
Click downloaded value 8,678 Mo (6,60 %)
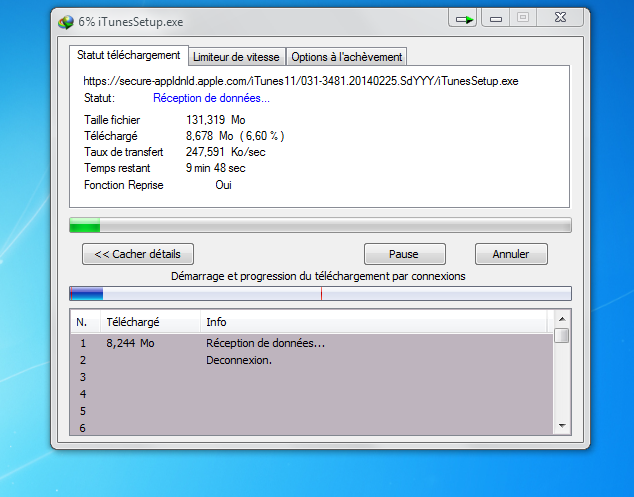(235, 136)
